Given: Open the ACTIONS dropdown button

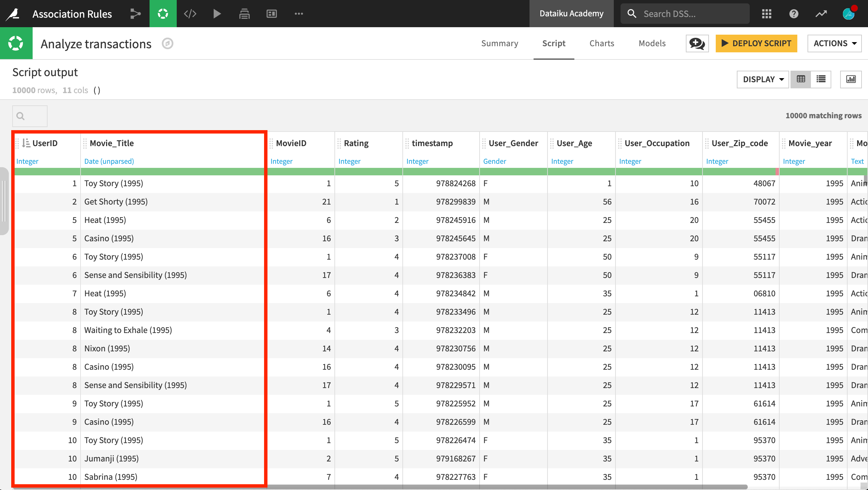Looking at the screenshot, I should [x=833, y=43].
